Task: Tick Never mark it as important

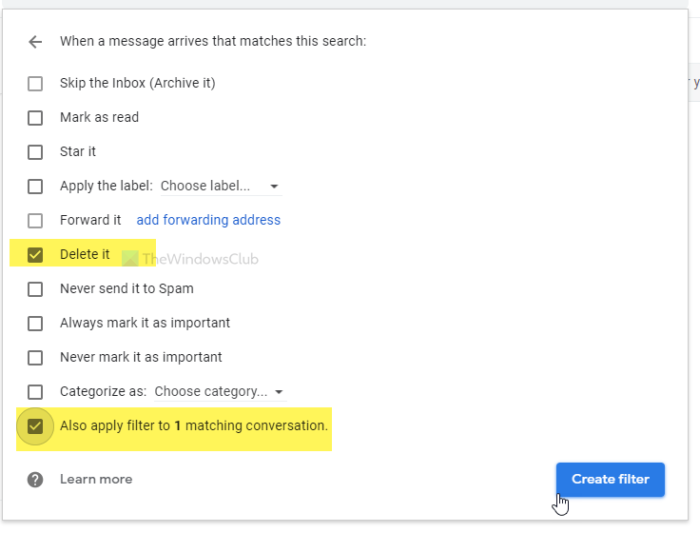Action: [36, 357]
